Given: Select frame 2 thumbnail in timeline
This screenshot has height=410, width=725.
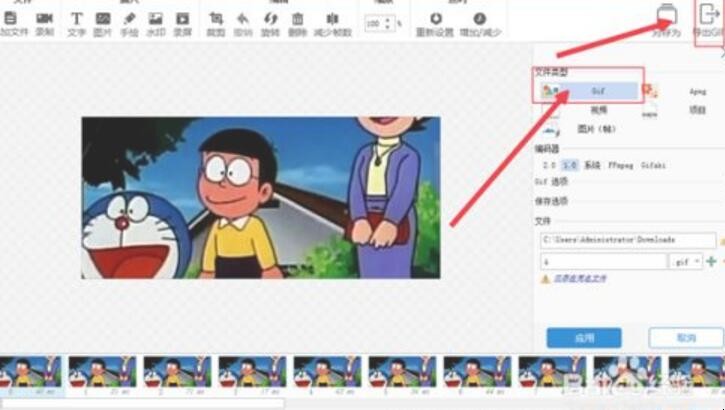Looking at the screenshot, I should tap(177, 372).
